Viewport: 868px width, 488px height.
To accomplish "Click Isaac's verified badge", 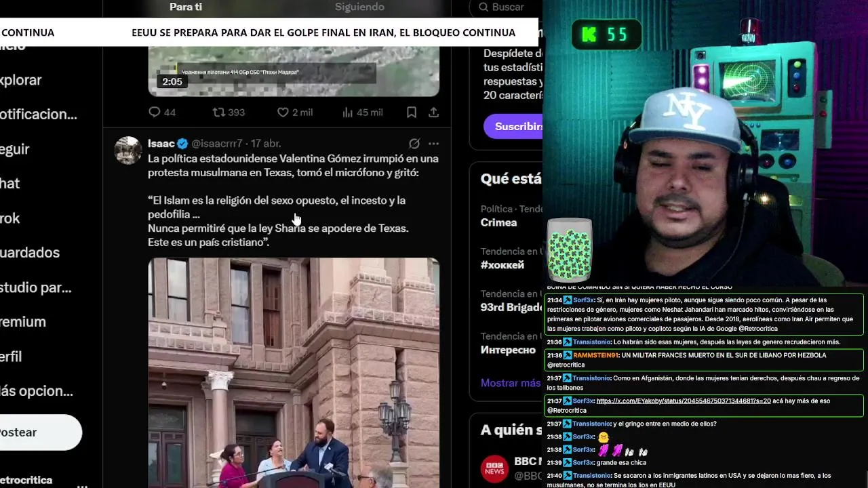I will pos(182,144).
